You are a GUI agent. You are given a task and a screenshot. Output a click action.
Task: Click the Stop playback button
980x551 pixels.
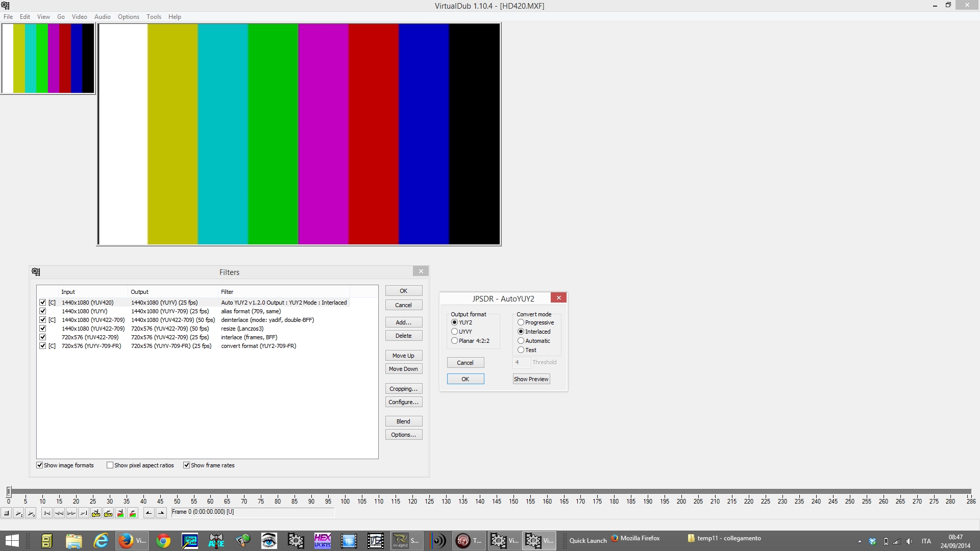pos(7,513)
